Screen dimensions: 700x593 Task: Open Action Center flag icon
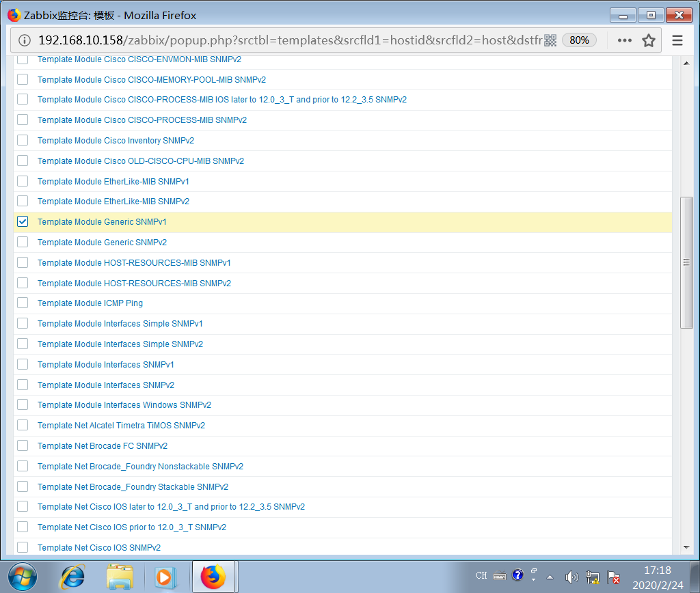coord(613,577)
